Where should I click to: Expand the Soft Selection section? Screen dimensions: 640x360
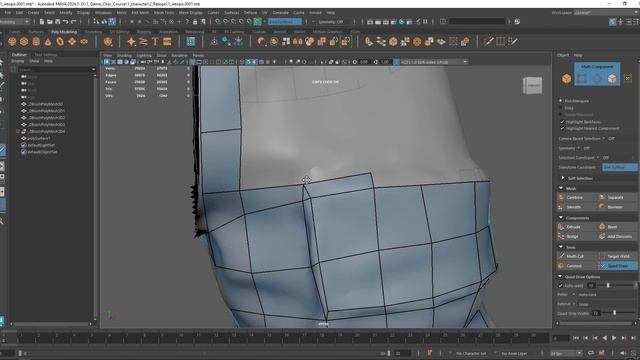click(x=563, y=178)
